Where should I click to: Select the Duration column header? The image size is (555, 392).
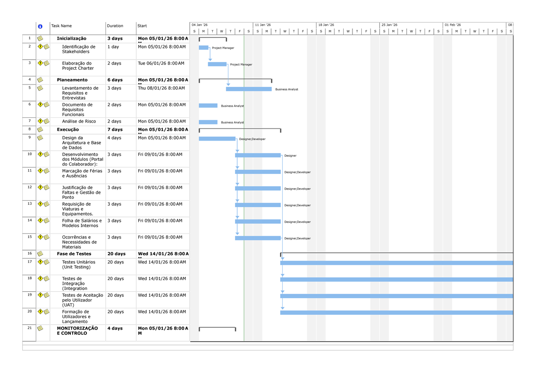(x=121, y=28)
